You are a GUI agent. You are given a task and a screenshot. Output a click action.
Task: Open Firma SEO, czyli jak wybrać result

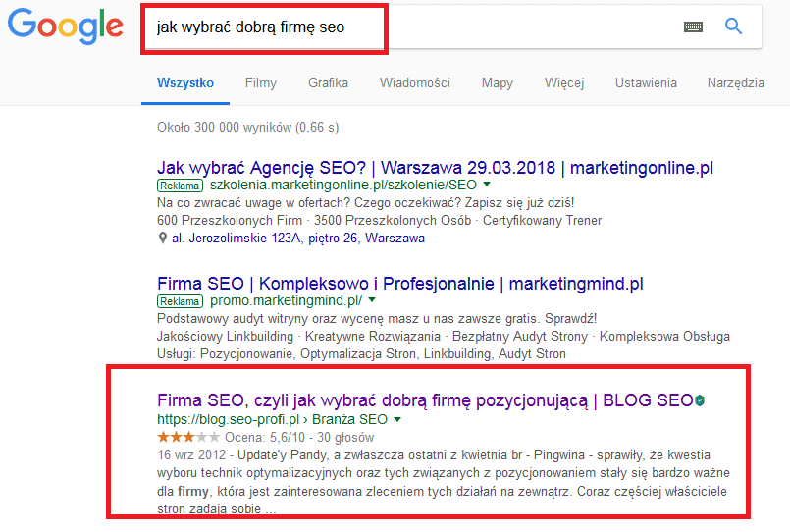[x=425, y=400]
